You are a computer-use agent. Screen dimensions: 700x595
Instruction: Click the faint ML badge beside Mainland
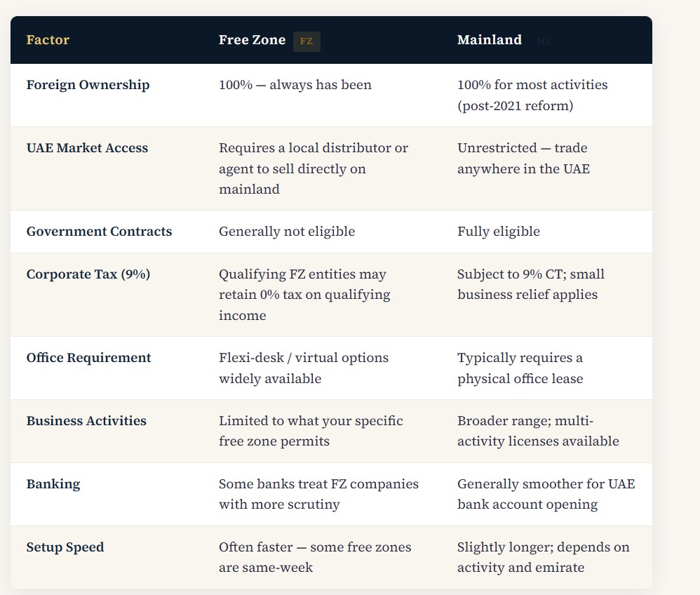click(544, 41)
